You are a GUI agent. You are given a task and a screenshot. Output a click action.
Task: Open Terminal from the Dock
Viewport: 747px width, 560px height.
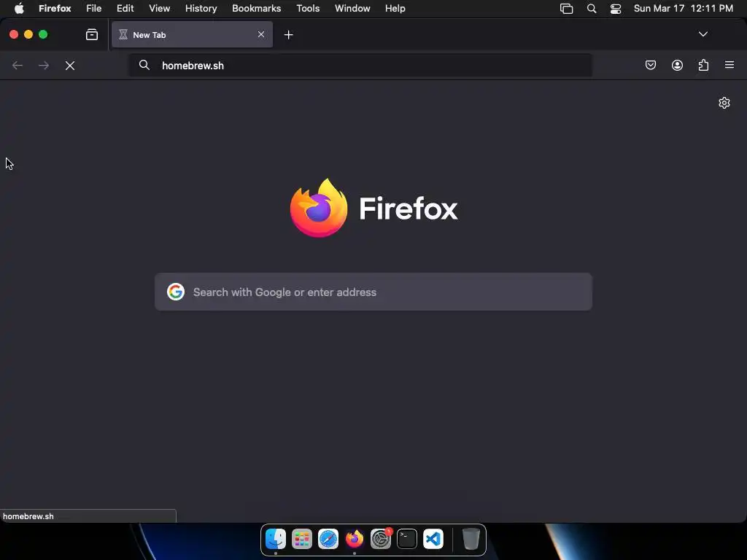click(407, 539)
